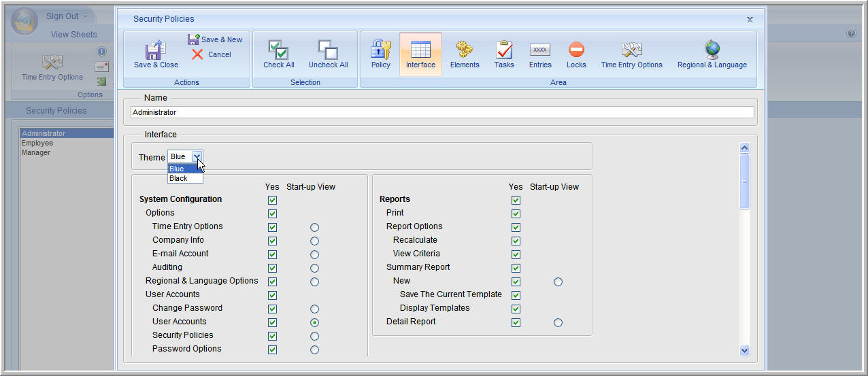
Task: Toggle the Save The Current Template checkbox
Action: pos(516,295)
